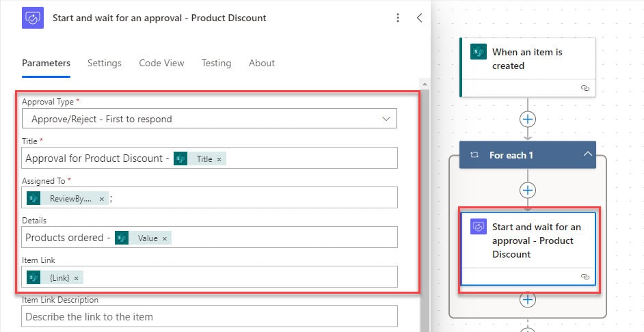Open the three-dot more options menu
The width and height of the screenshot is (644, 332).
click(398, 18)
